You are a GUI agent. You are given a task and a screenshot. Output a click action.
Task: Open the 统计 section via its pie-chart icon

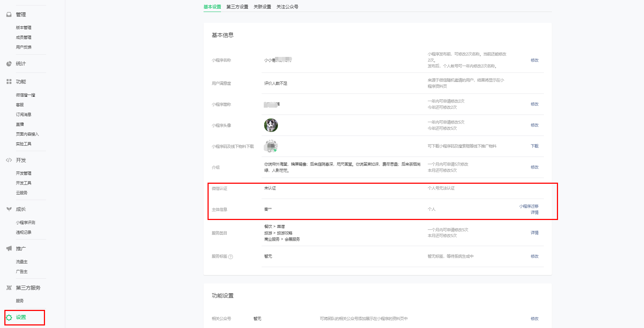tap(9, 64)
